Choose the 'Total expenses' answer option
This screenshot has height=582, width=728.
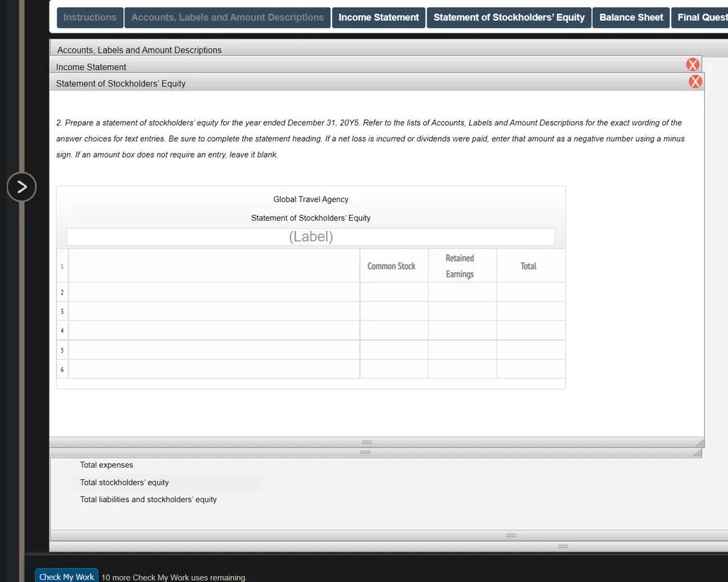106,464
